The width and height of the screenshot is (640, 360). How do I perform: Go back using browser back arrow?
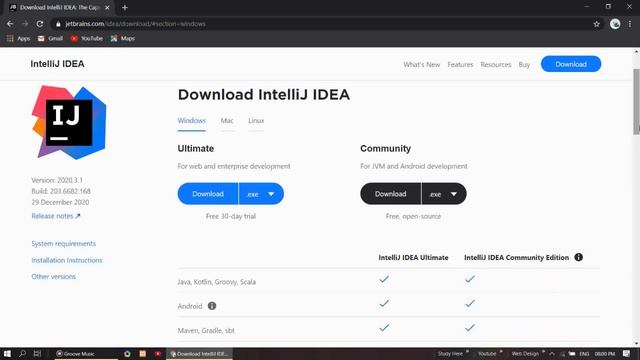tap(10, 24)
